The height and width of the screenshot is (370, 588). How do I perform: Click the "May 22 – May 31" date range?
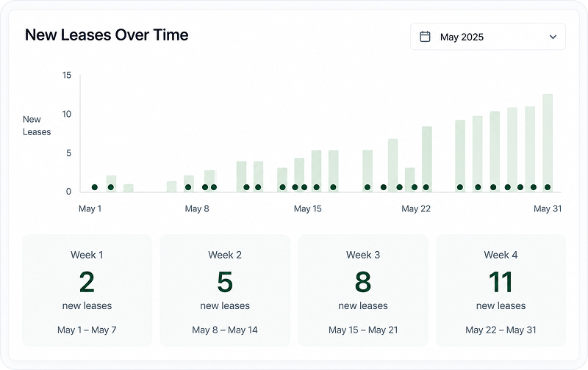click(501, 330)
